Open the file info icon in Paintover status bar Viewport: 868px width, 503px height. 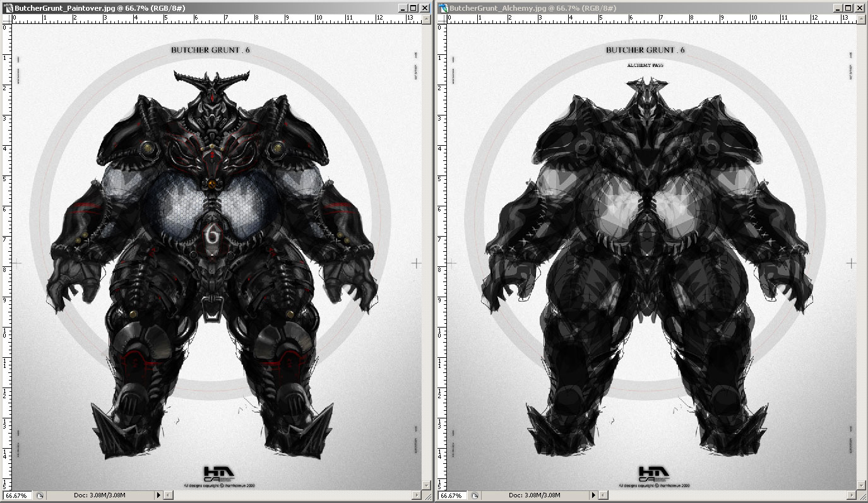(x=40, y=495)
